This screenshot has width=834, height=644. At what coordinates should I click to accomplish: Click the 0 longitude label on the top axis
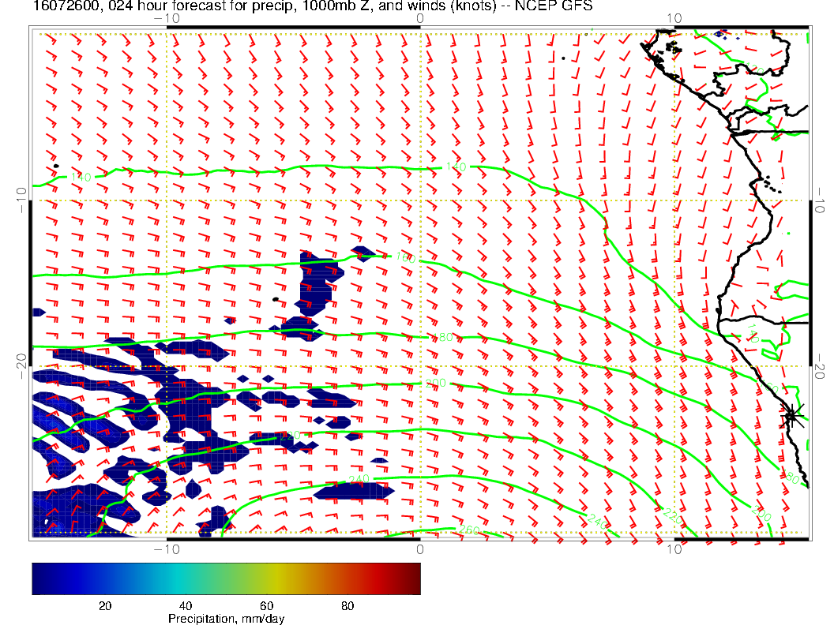click(419, 18)
